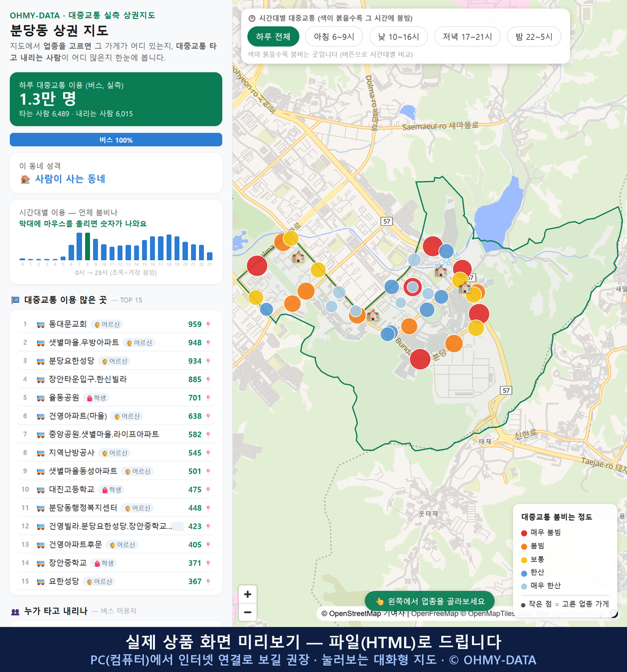The height and width of the screenshot is (672, 627).
Task: Click the 왼쪽에서 업종을 골라보세요 button
Action: click(430, 601)
